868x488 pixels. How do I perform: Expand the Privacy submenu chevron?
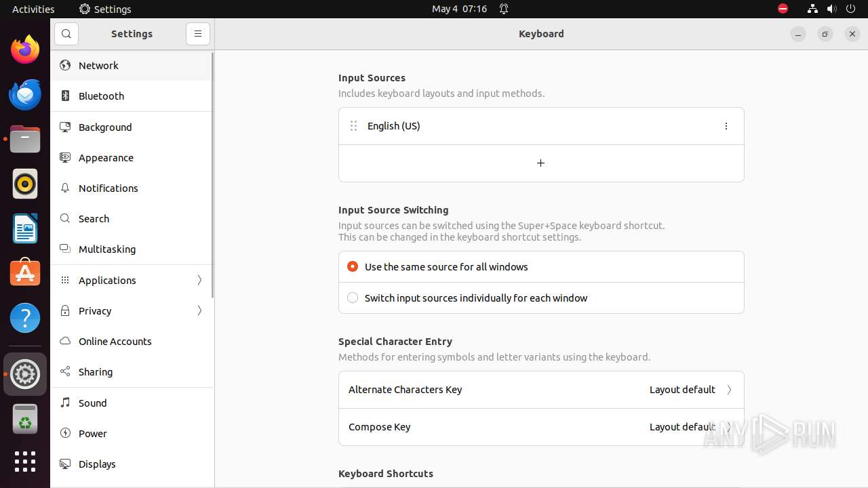(199, 310)
